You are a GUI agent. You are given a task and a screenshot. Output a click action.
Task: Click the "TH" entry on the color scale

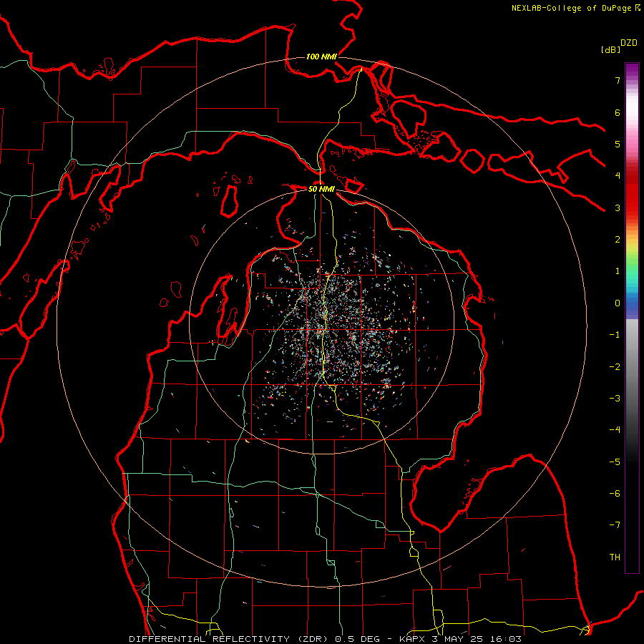pos(615,557)
